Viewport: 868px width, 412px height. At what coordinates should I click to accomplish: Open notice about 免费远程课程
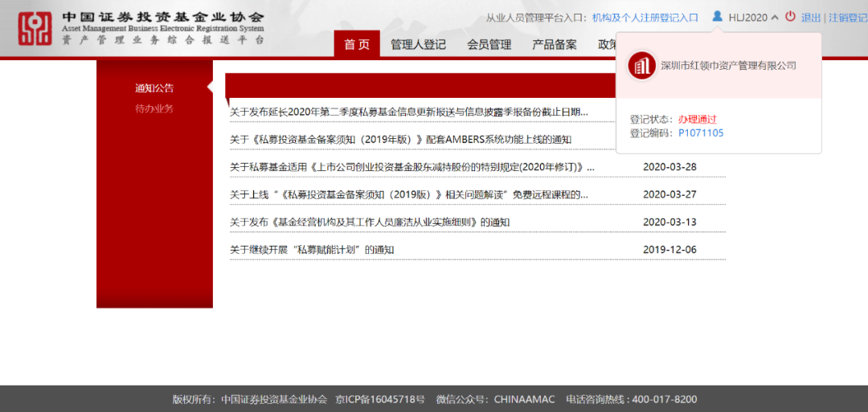click(x=409, y=194)
